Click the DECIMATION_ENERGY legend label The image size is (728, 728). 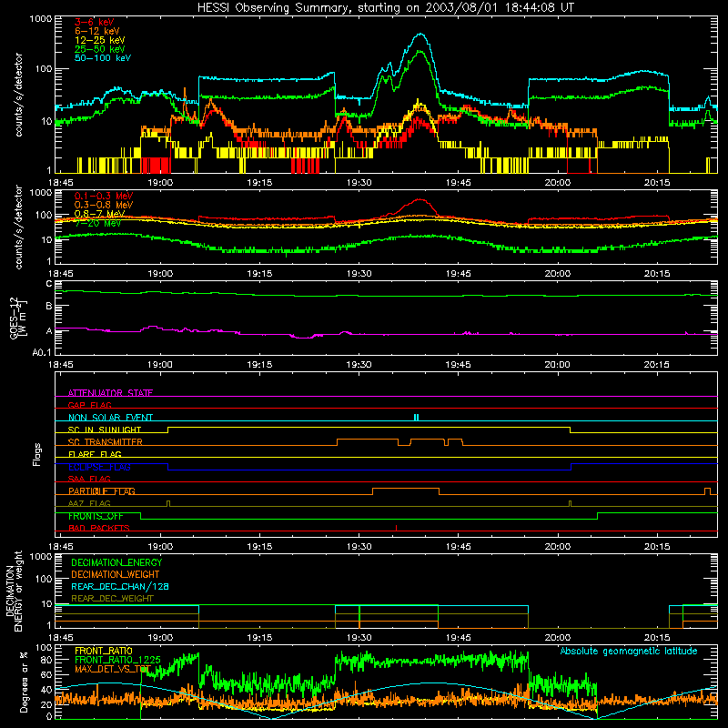click(x=116, y=562)
